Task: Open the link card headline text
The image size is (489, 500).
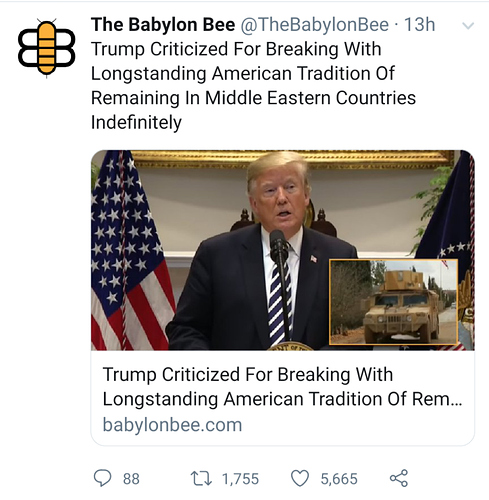Action: (x=282, y=387)
